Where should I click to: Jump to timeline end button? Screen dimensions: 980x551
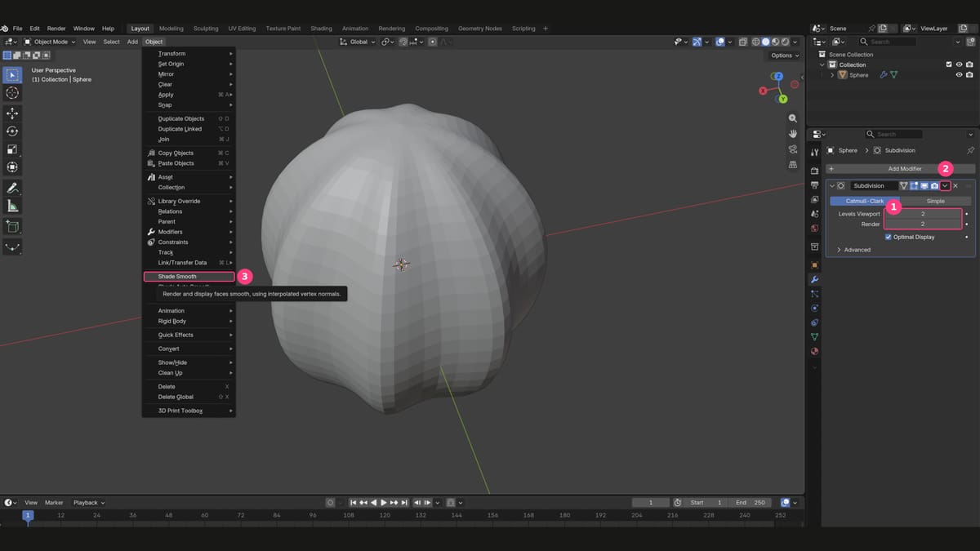pyautogui.click(x=403, y=503)
